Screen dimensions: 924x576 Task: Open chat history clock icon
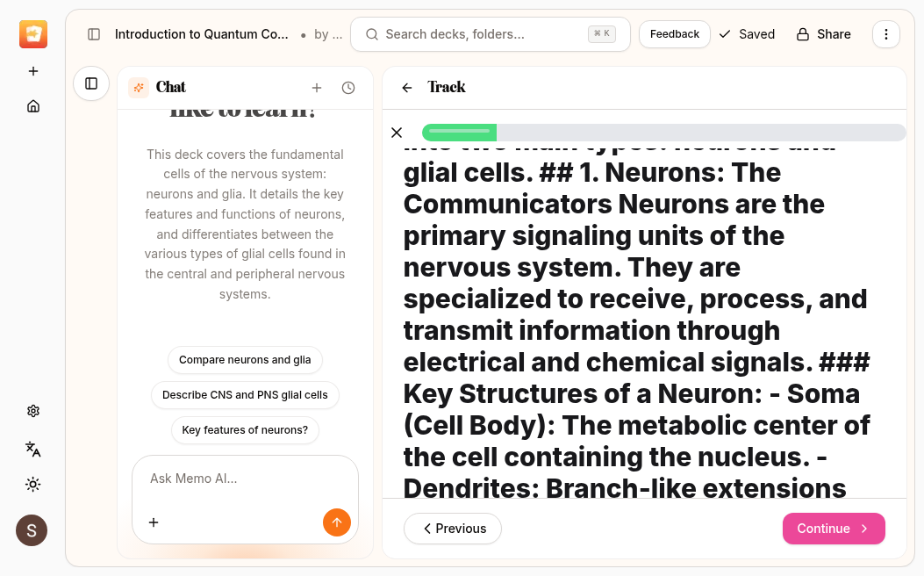(348, 88)
